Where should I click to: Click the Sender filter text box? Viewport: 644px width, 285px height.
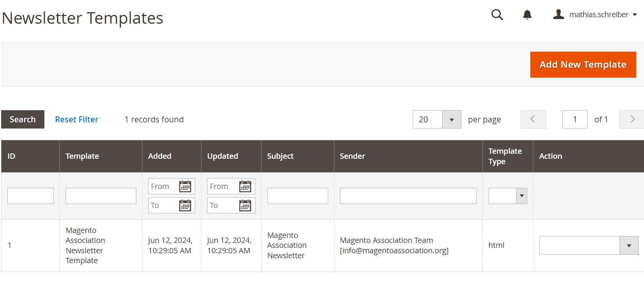pos(408,196)
